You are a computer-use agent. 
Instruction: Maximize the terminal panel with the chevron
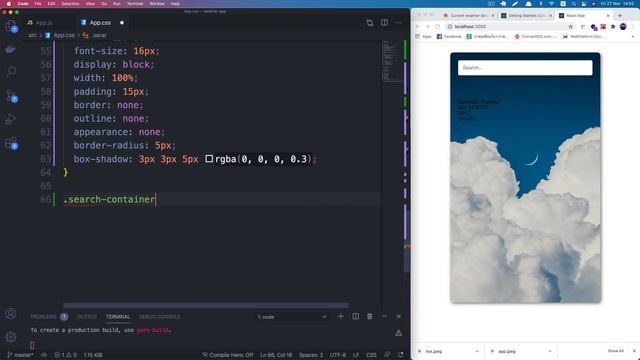pyautogui.click(x=384, y=316)
